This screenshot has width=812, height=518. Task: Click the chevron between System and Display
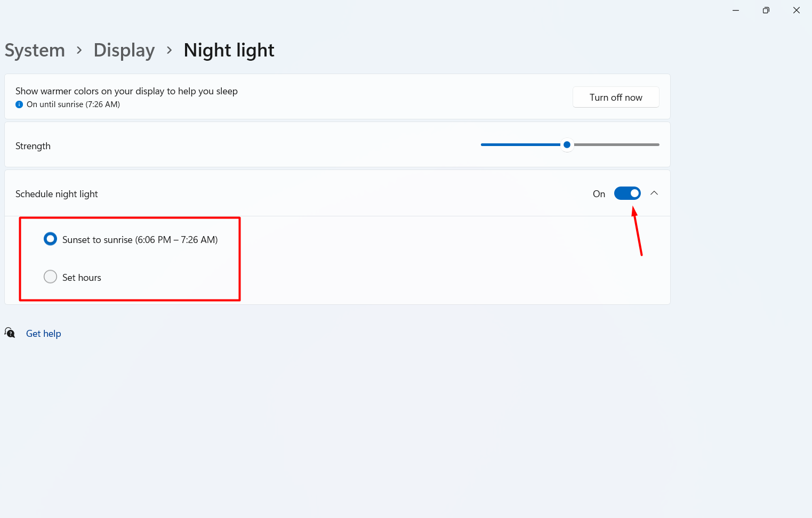(79, 50)
